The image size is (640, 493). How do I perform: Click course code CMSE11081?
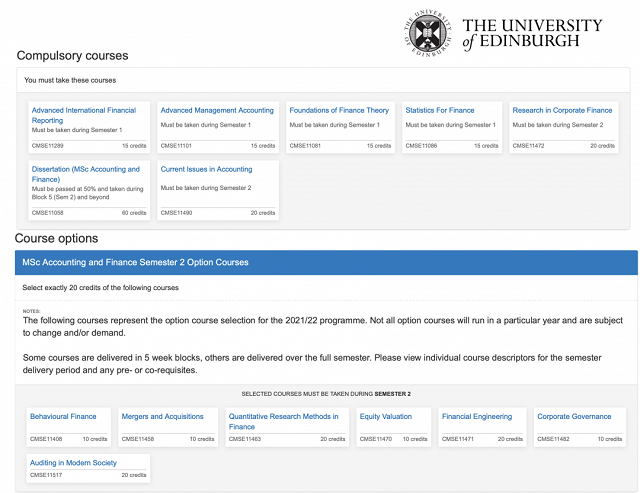click(x=305, y=146)
